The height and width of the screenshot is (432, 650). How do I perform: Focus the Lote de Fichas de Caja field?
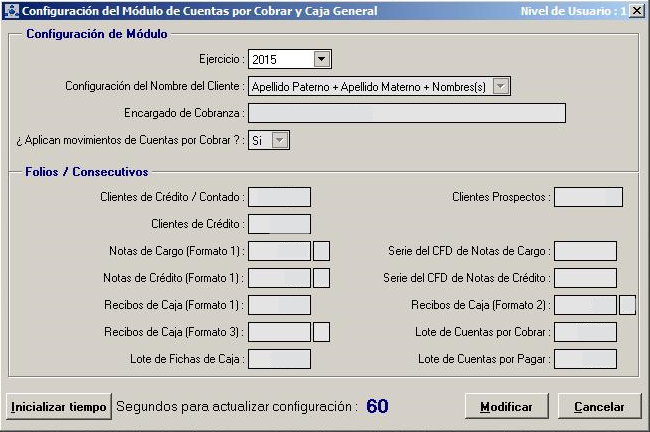(279, 359)
